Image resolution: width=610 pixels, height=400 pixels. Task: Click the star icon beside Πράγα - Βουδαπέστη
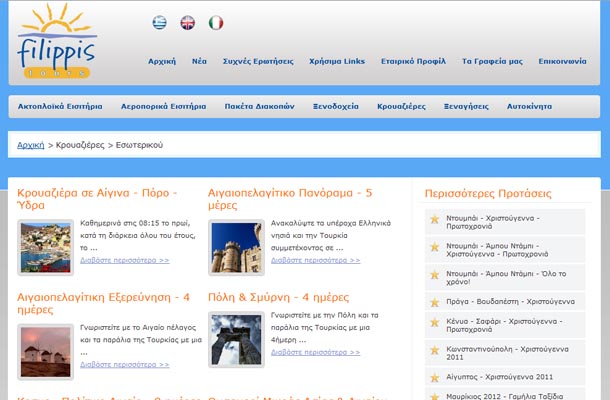[x=434, y=301]
